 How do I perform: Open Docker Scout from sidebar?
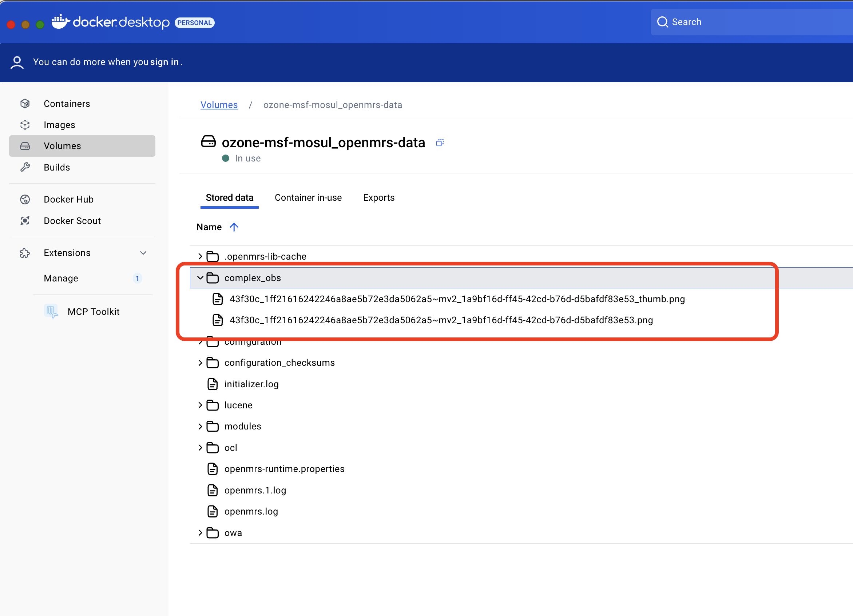click(x=82, y=220)
